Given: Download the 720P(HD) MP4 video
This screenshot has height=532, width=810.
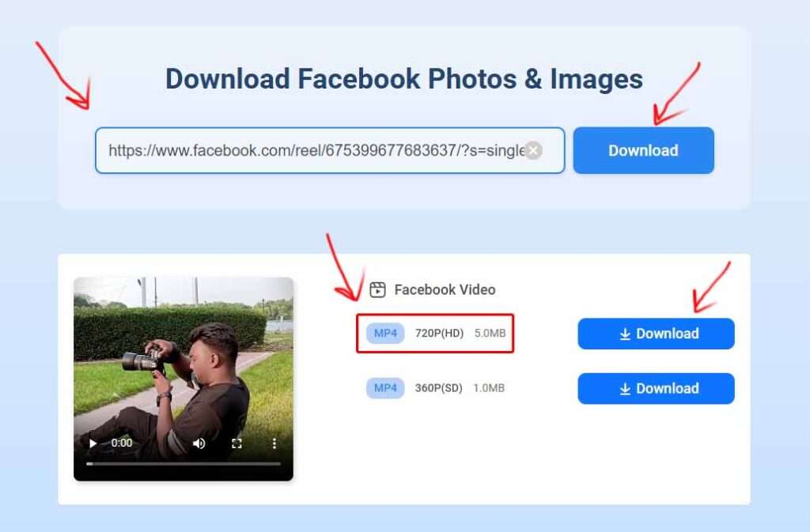Looking at the screenshot, I should (656, 334).
